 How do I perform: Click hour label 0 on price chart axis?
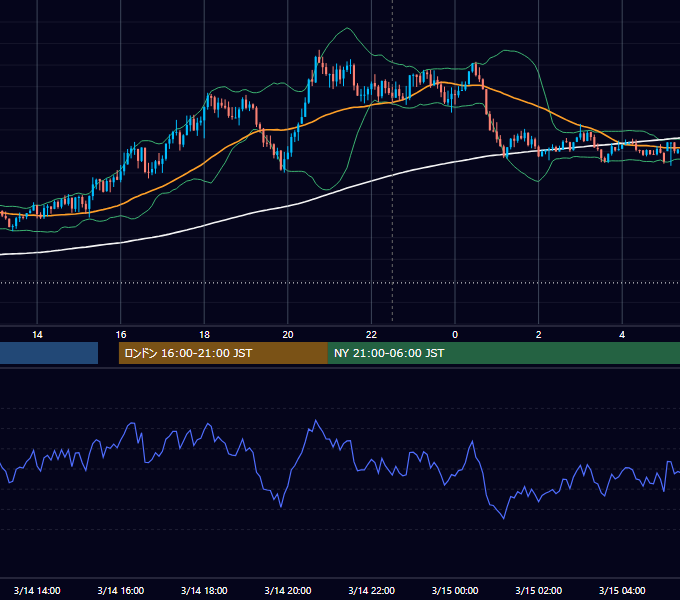tap(455, 335)
